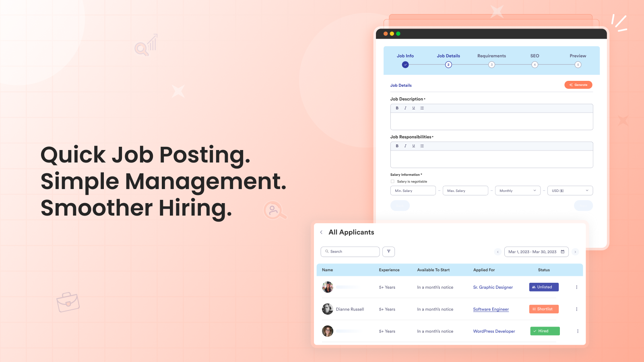This screenshot has height=362, width=644.
Task: Click Job Info completed step circle
Action: (x=405, y=65)
